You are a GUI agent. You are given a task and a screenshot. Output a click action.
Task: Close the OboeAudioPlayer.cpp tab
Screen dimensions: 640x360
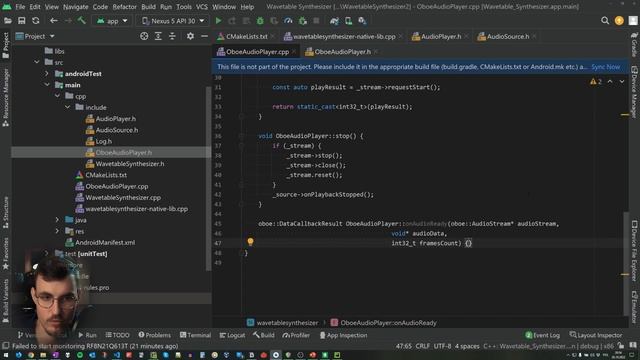tap(294, 52)
